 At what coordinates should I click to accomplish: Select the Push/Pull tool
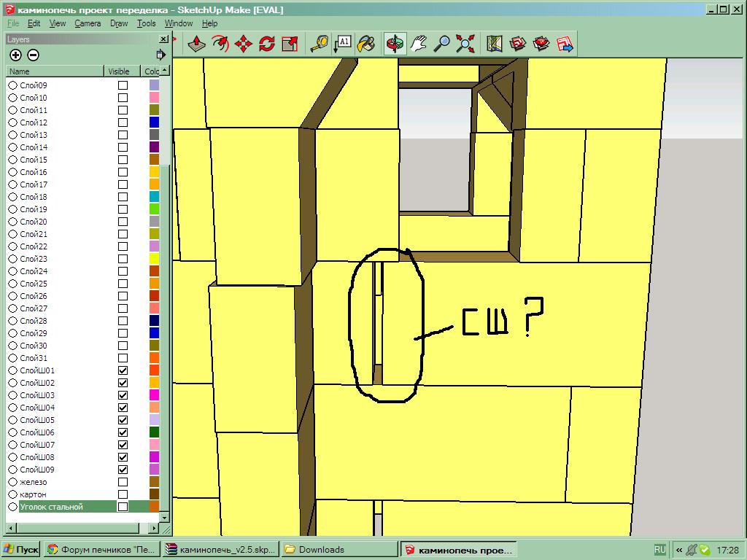(x=196, y=44)
